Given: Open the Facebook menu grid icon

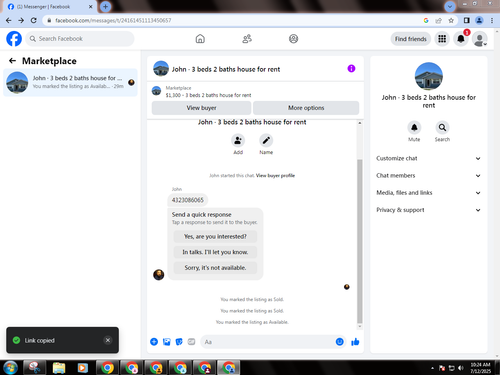Looking at the screenshot, I should click(442, 39).
